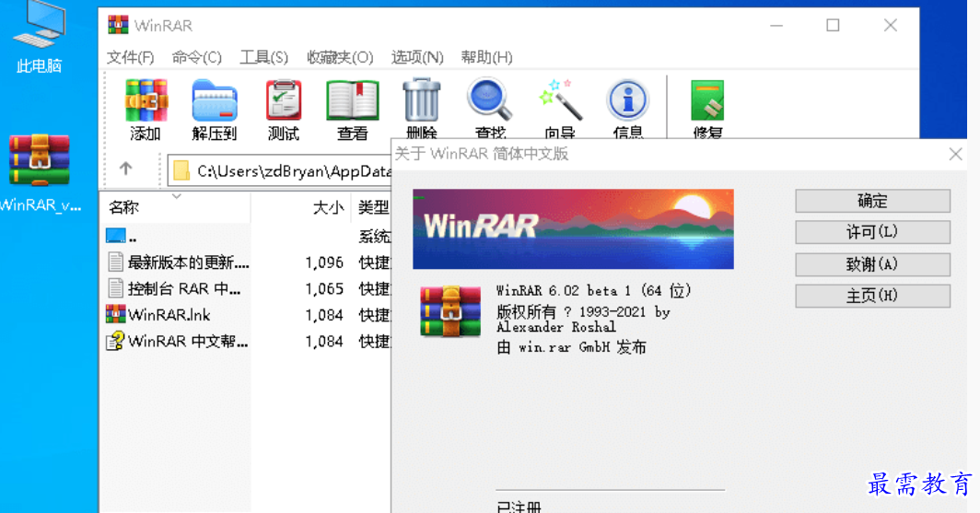The height and width of the screenshot is (513, 980).
Task: Click the folder icon in address bar
Action: click(x=181, y=170)
